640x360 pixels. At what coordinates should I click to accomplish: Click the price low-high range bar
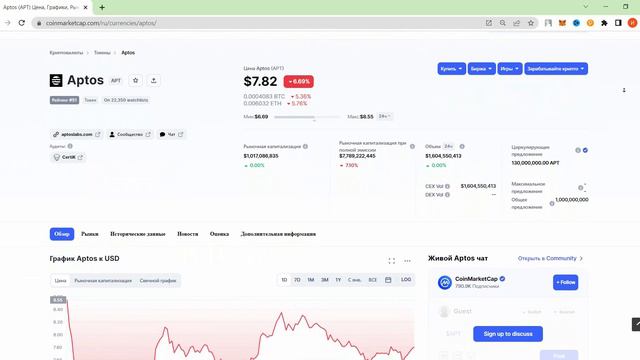coord(307,117)
